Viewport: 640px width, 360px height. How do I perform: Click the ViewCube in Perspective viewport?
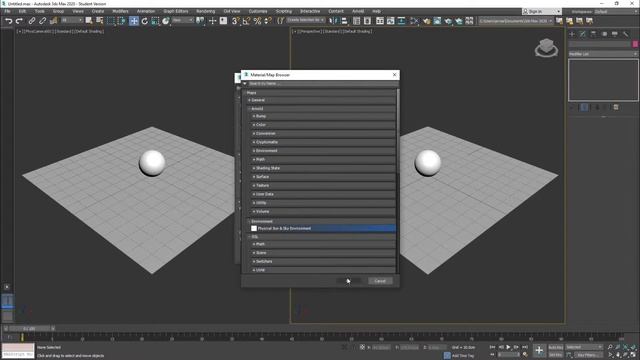coord(547,47)
